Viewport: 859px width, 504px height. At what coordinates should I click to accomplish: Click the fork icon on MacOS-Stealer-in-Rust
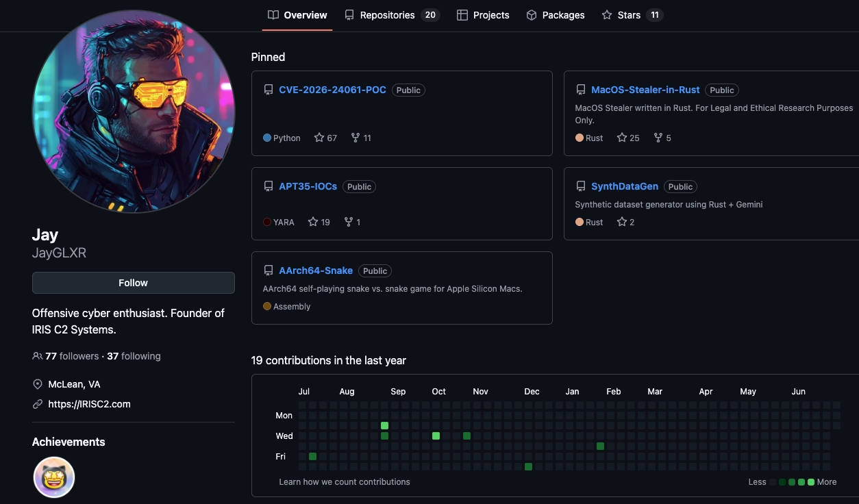coord(658,138)
